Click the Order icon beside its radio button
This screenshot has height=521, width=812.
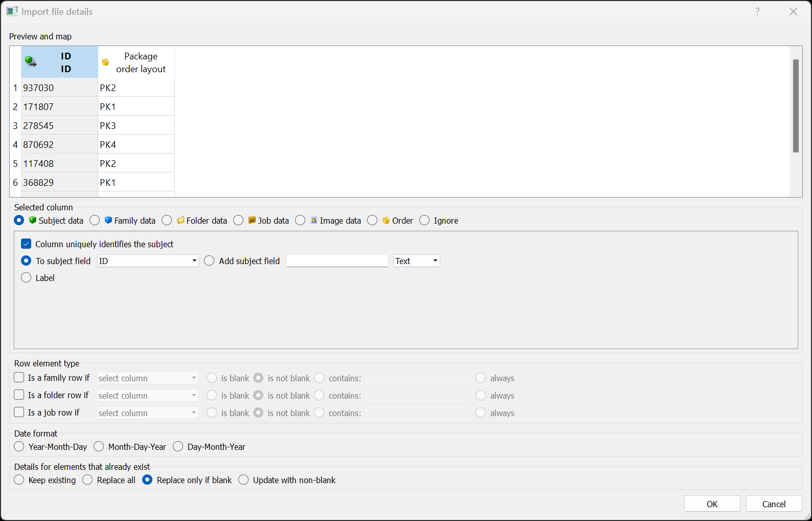[386, 220]
